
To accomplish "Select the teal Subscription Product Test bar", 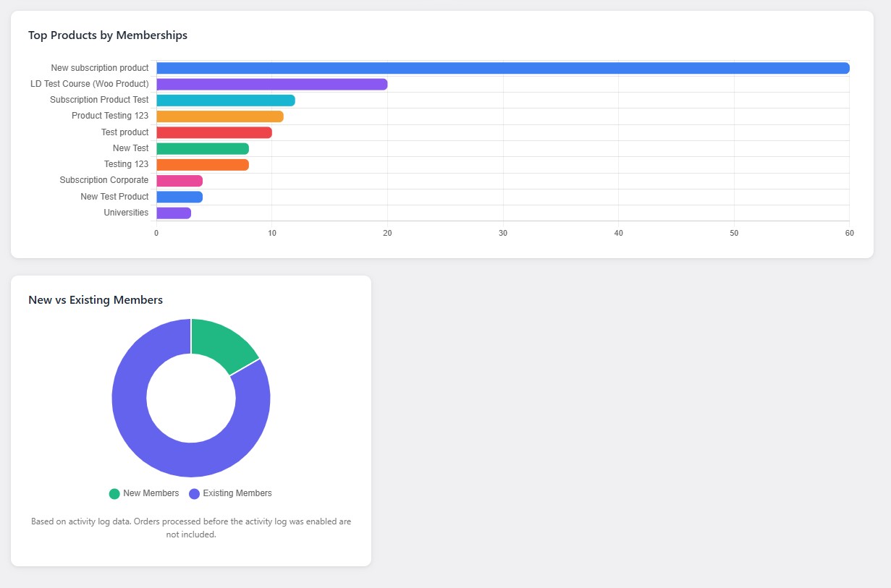I will tap(225, 101).
